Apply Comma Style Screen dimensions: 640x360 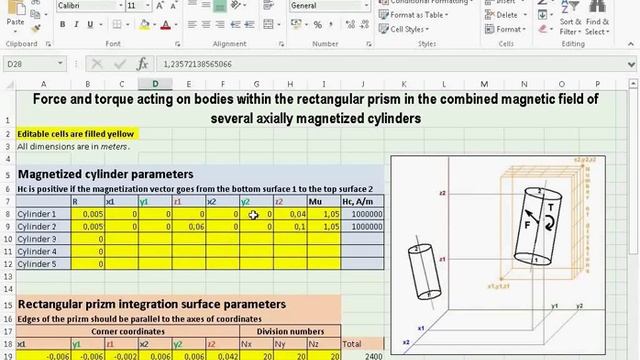pos(331,24)
